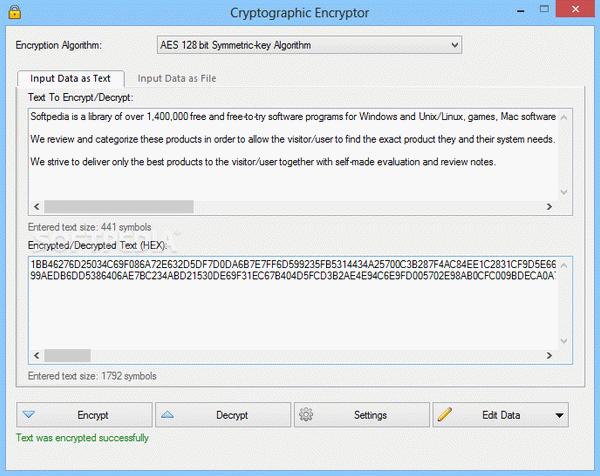Screen dimensions: 600x476
Task: Click the HEX line starting '1BB46276D25034'
Action: [x=293, y=264]
